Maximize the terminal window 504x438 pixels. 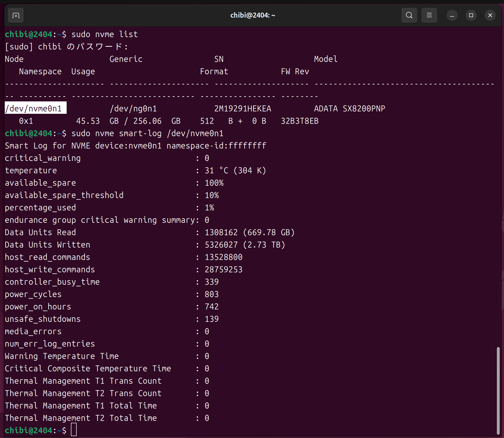pyautogui.click(x=471, y=15)
